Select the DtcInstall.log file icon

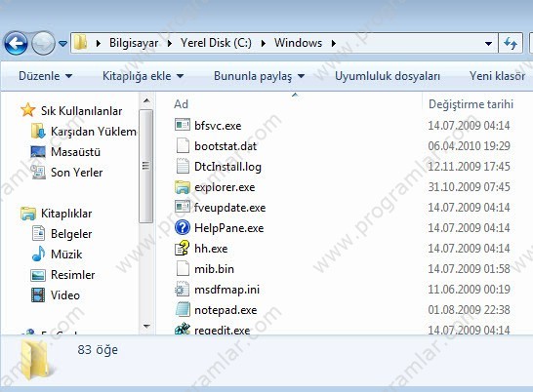click(183, 167)
